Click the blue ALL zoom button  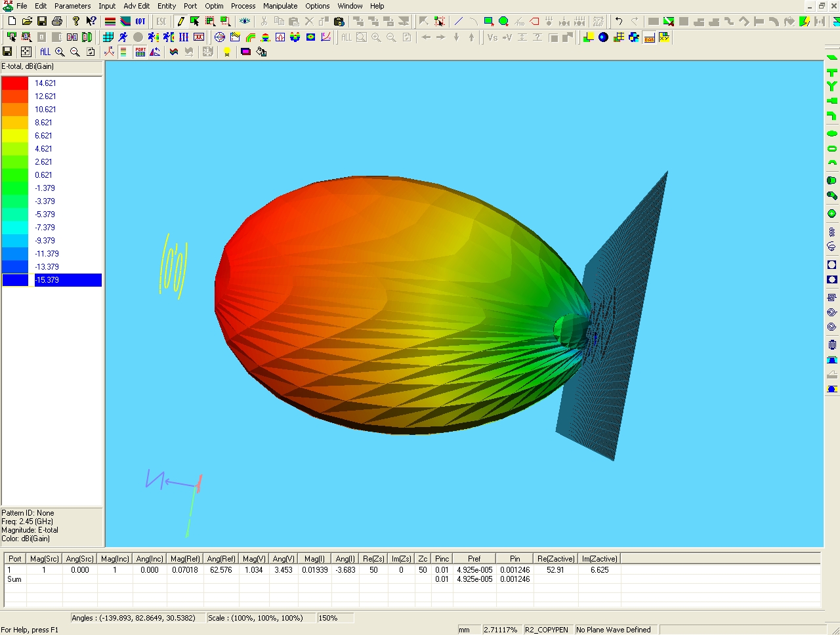[45, 52]
